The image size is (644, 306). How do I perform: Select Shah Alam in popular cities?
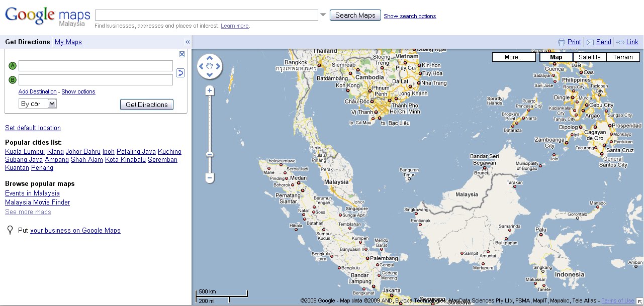[87, 160]
